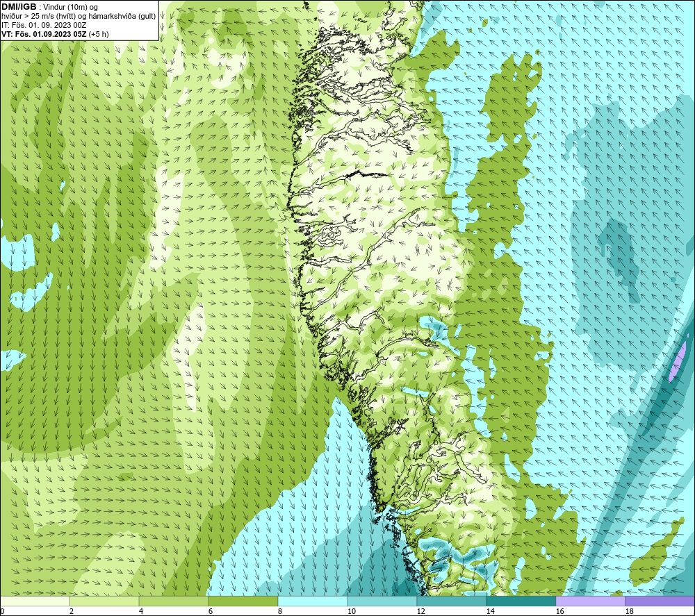Click the 'DMI/IGB : Vindur (10m) og' title line
Screen dimensions: 695x616
[x=49, y=7]
